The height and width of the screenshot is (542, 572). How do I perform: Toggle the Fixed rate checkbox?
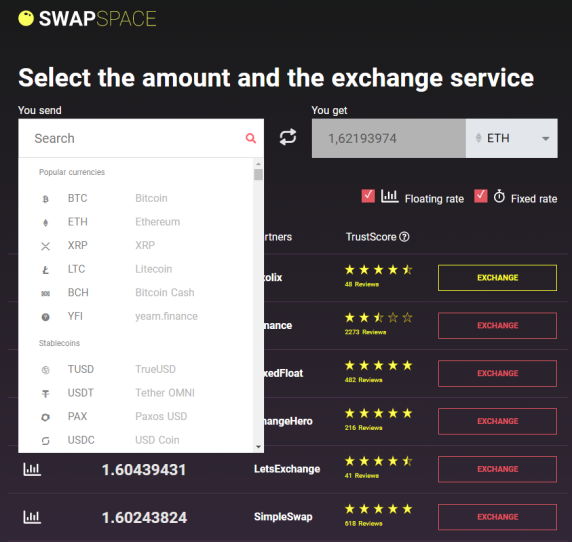pos(481,196)
